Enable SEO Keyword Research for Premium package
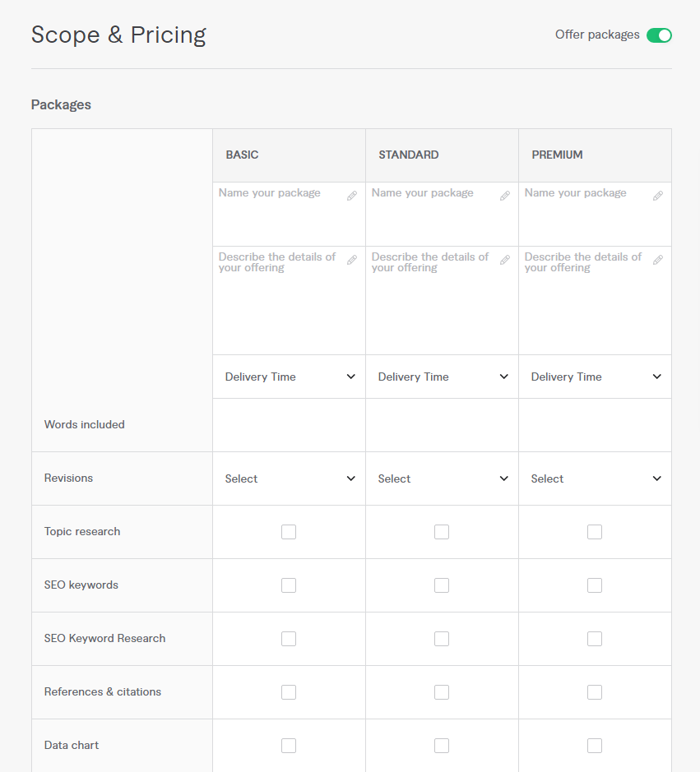 click(595, 639)
